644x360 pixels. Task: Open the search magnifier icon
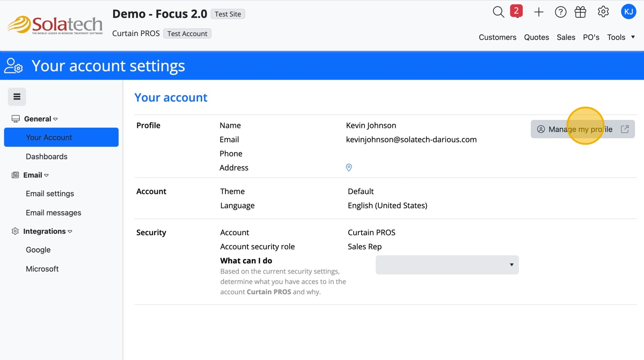pos(498,12)
